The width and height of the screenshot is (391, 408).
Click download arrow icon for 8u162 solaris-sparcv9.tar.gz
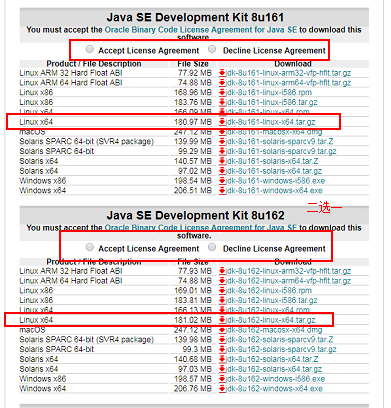(x=222, y=349)
